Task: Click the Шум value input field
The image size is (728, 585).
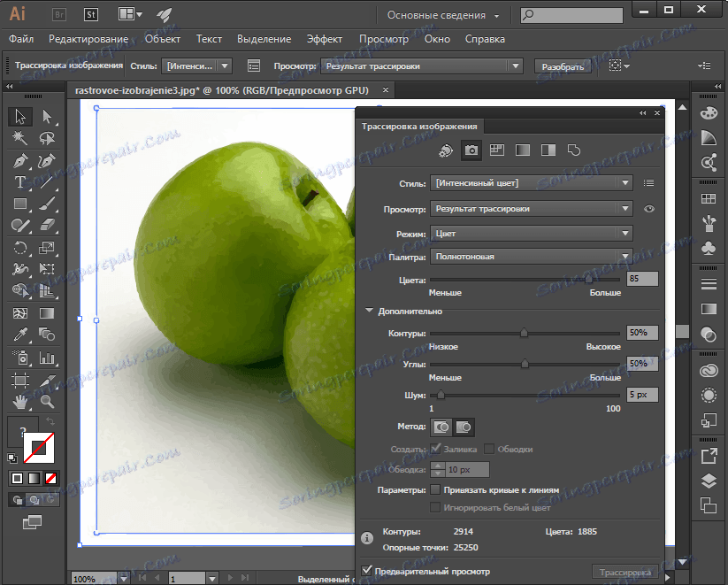Action: pyautogui.click(x=642, y=395)
